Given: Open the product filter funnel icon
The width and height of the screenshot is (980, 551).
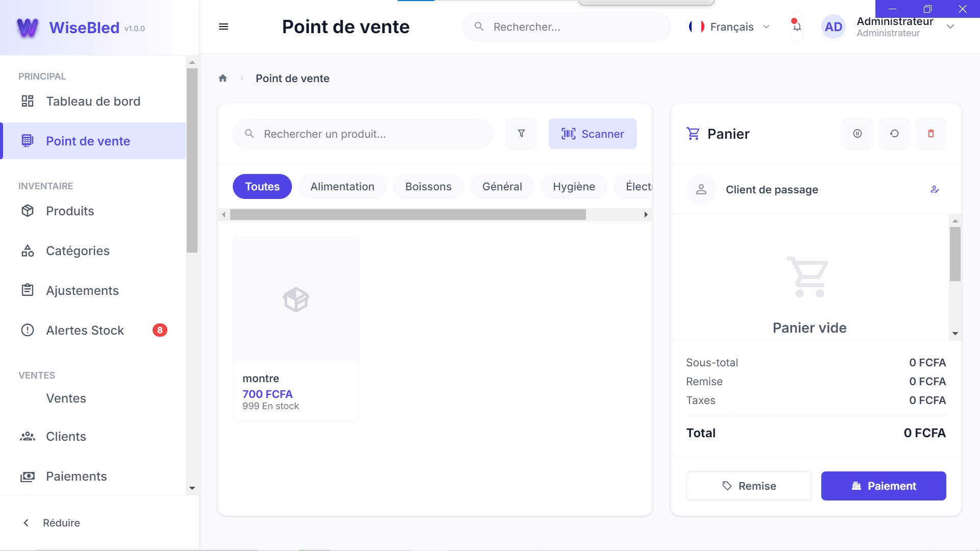Looking at the screenshot, I should click(x=521, y=134).
